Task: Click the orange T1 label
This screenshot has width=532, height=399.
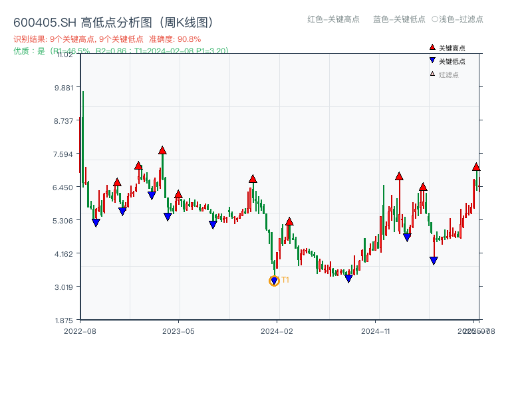Action: click(285, 280)
